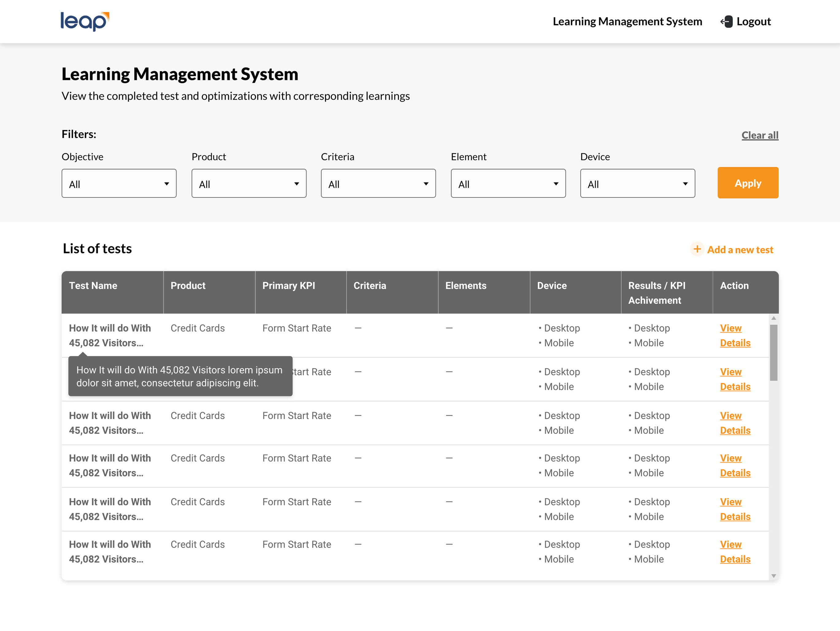Screen dimensions: 840x631
Task: Open the Learning Management System nav link
Action: (627, 22)
